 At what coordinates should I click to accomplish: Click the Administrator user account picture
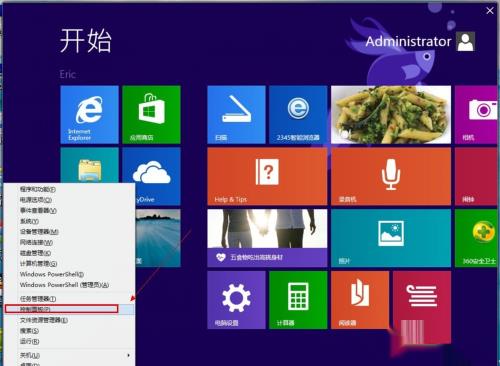tap(466, 42)
